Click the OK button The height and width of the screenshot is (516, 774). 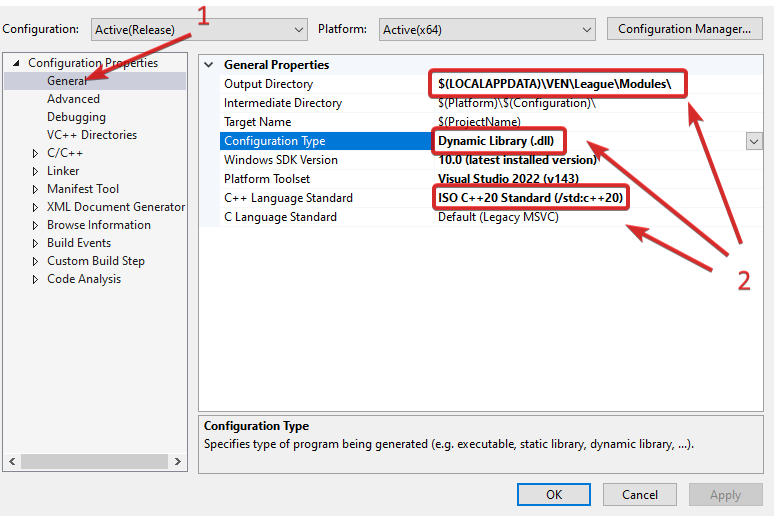point(554,494)
